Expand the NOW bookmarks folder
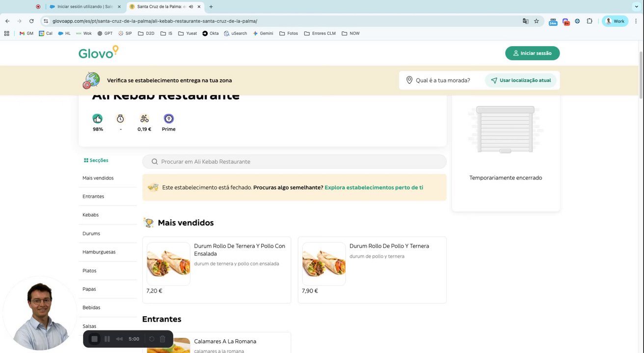 click(351, 33)
